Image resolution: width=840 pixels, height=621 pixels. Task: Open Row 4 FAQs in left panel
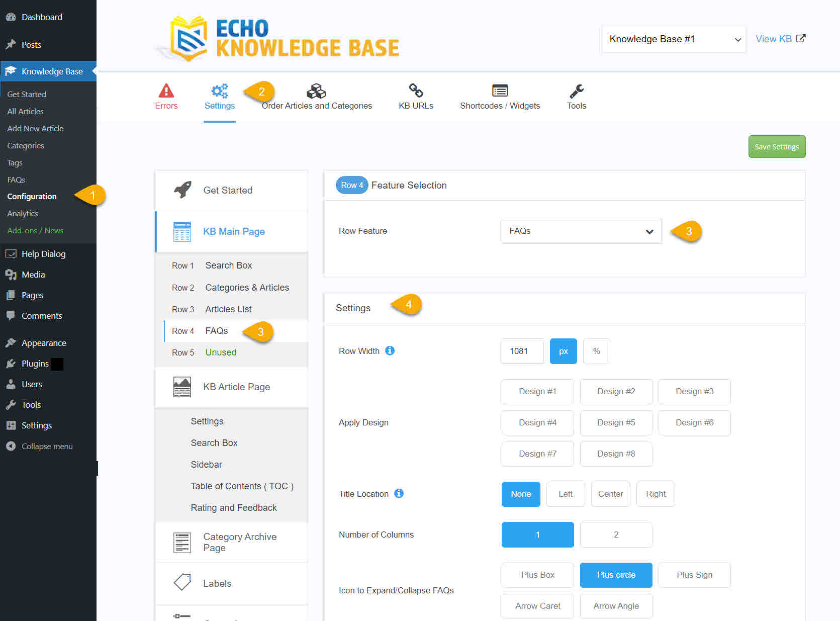point(236,331)
